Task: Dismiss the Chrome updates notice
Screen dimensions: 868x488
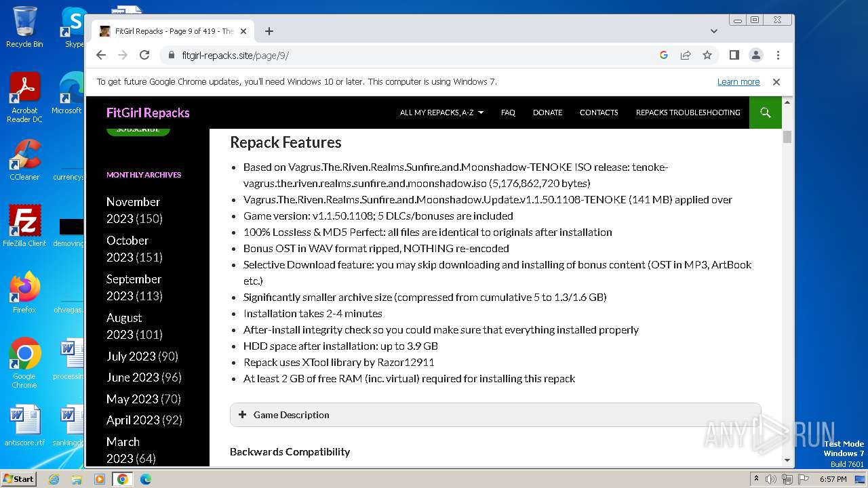Action: tap(776, 82)
